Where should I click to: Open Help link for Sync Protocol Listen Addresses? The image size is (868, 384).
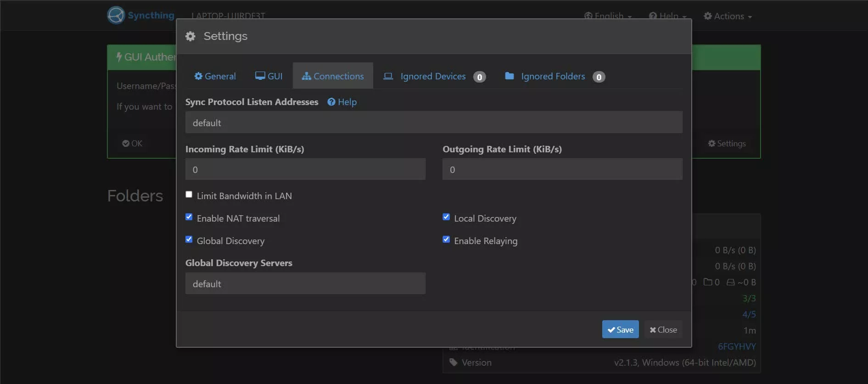click(342, 102)
